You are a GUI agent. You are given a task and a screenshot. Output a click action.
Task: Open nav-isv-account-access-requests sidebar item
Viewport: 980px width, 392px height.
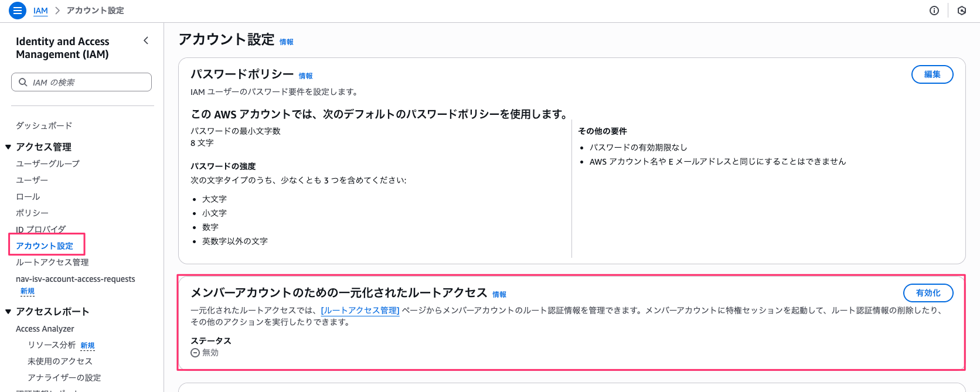coord(75,279)
